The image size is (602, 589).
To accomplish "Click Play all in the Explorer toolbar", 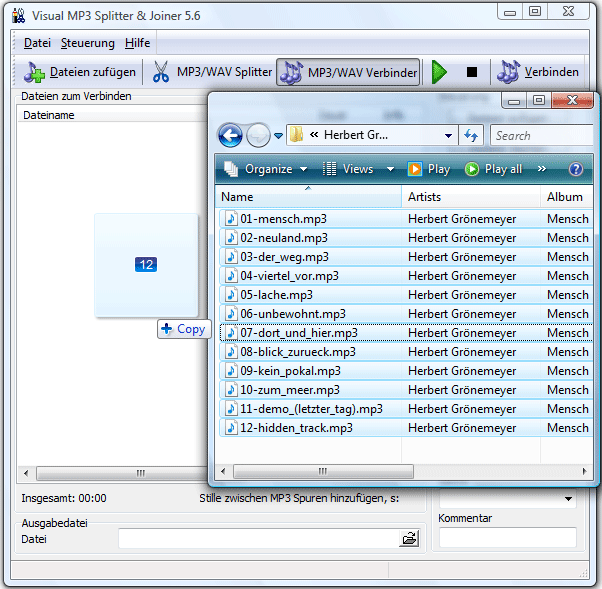I will click(x=493, y=169).
